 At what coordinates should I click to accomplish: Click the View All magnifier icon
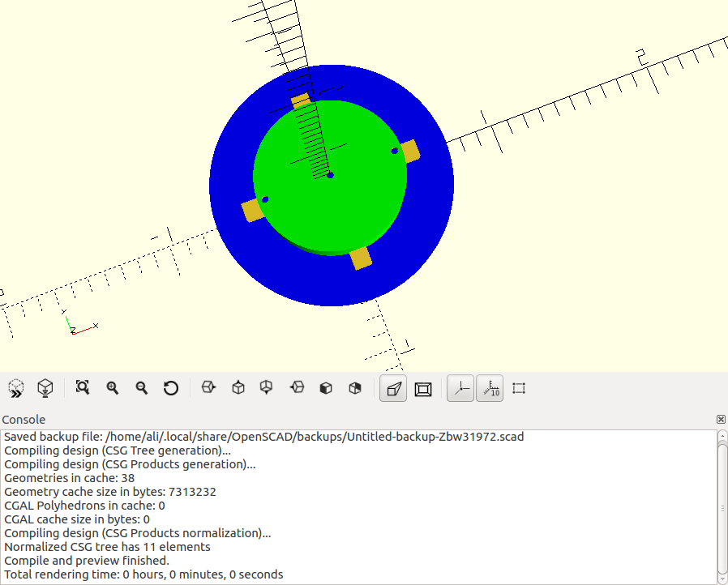(x=83, y=388)
